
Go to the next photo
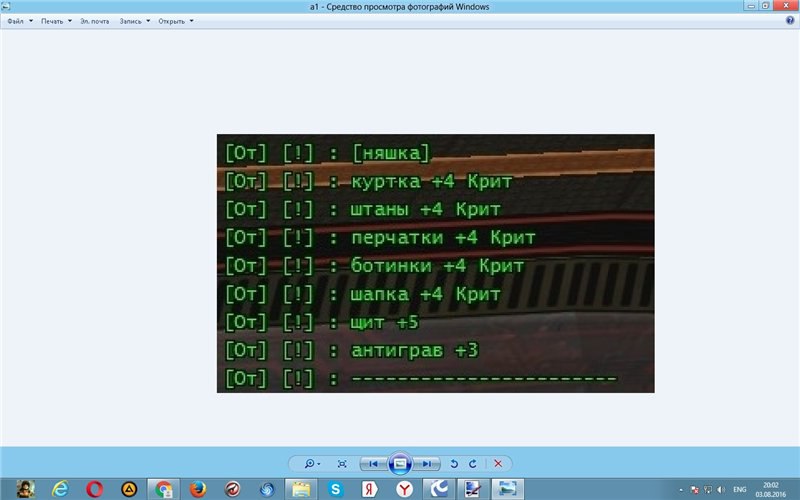[426, 464]
